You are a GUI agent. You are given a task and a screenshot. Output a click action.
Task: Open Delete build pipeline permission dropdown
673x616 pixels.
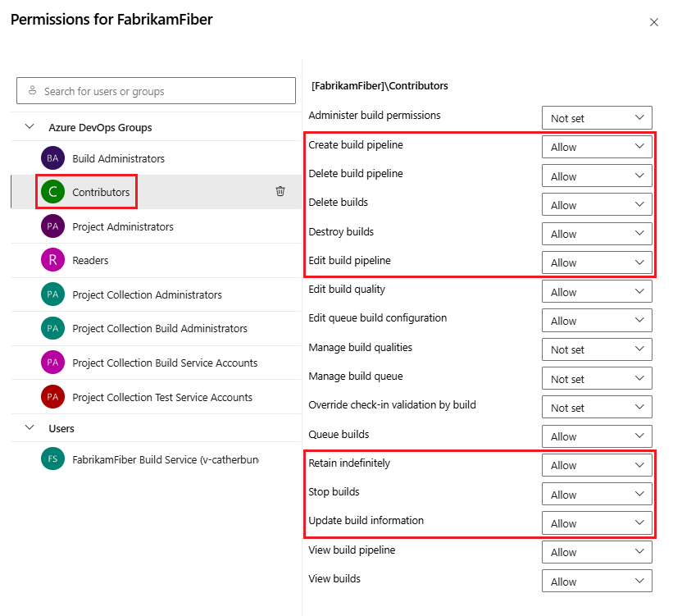pyautogui.click(x=597, y=176)
